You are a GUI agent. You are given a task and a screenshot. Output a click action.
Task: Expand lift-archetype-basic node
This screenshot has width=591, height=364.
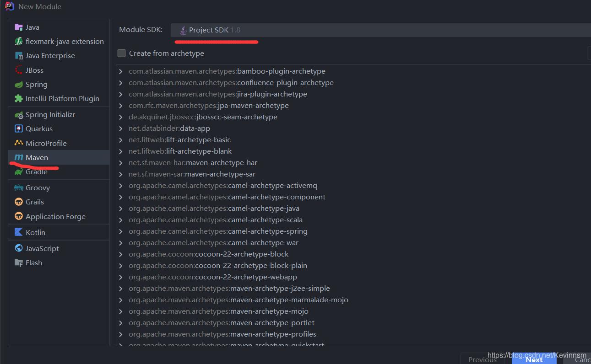click(121, 140)
